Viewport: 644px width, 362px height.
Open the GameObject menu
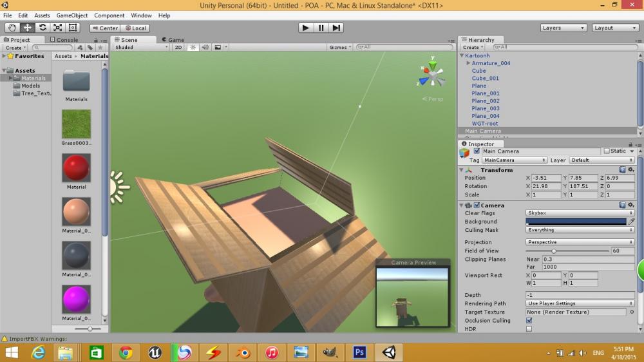72,15
